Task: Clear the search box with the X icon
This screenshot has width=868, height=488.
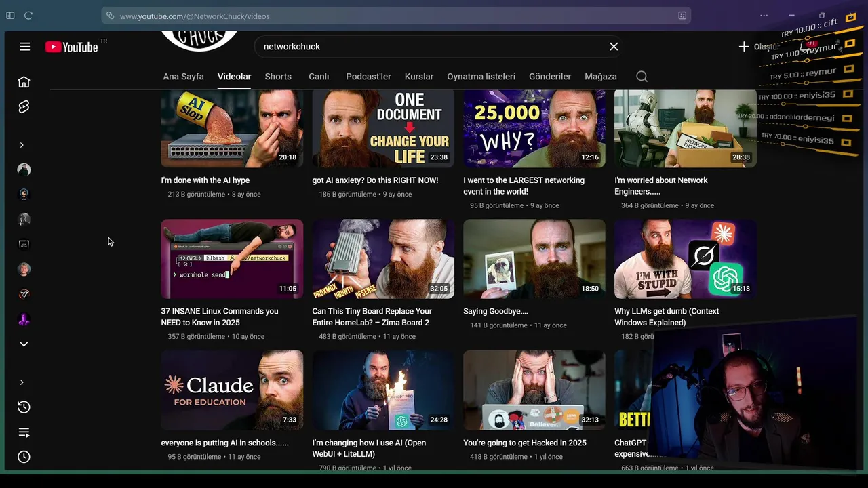Action: 614,47
